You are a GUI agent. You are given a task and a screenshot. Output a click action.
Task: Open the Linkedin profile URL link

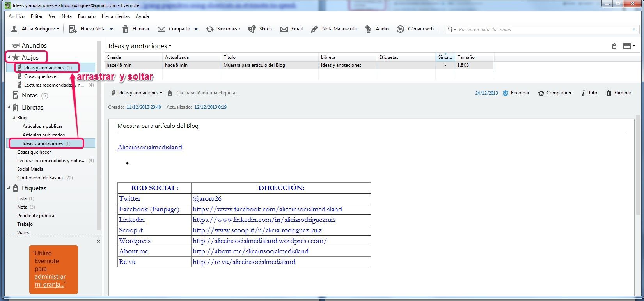pyautogui.click(x=264, y=220)
